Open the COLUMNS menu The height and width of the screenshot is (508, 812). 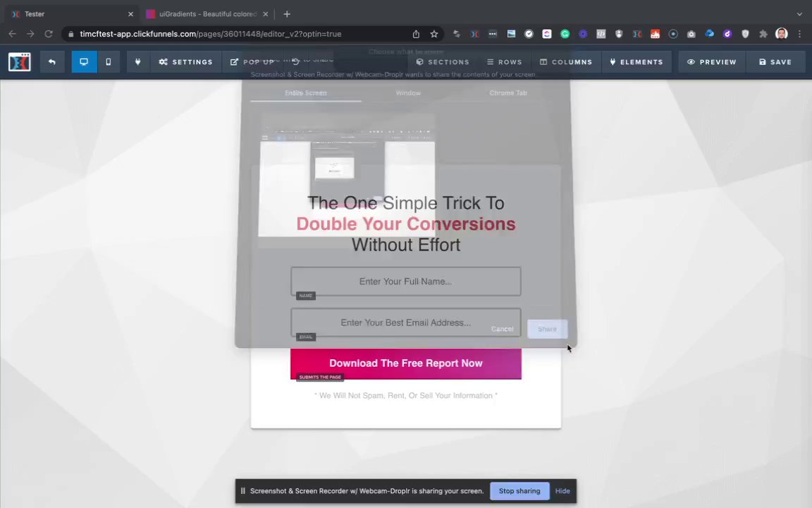pos(565,61)
